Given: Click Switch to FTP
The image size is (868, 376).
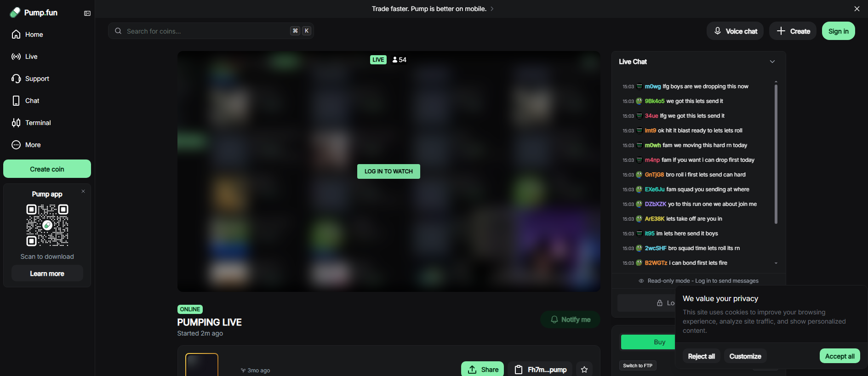Looking at the screenshot, I should pos(638,366).
